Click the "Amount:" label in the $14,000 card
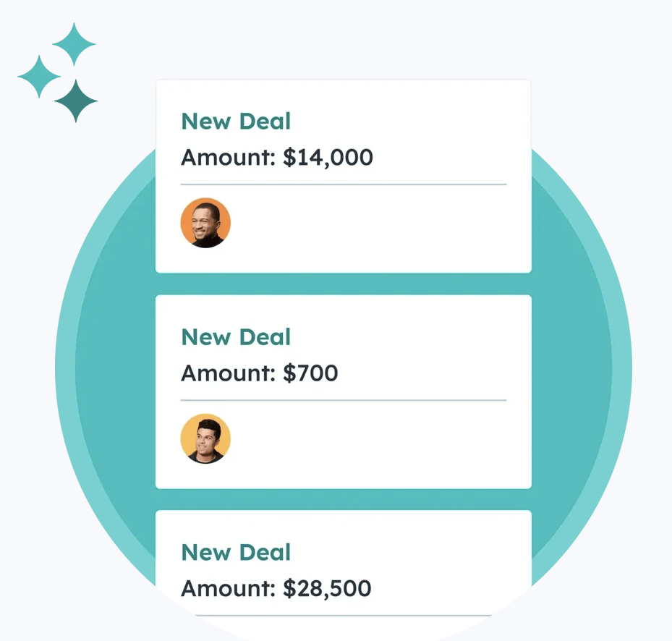This screenshot has height=641, width=672. [x=228, y=157]
